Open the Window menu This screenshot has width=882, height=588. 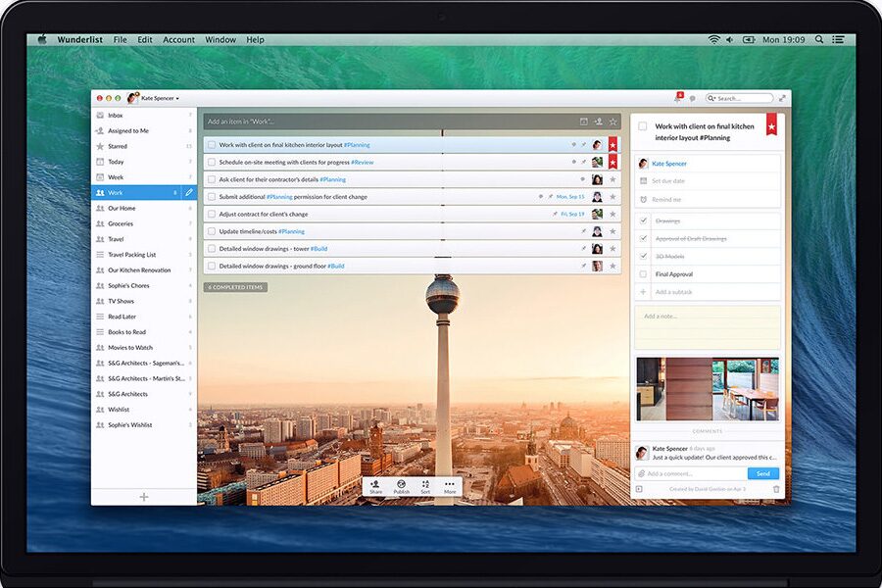coord(220,39)
